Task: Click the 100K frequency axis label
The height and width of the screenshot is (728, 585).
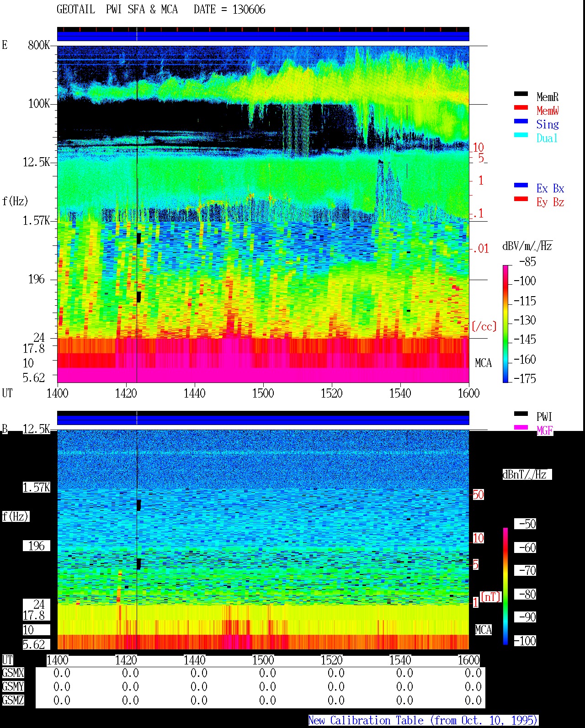Action: pos(39,103)
